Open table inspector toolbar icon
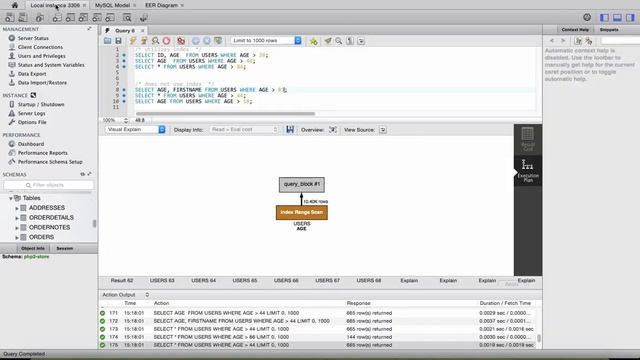This screenshot has height=360, width=640. [x=40, y=18]
